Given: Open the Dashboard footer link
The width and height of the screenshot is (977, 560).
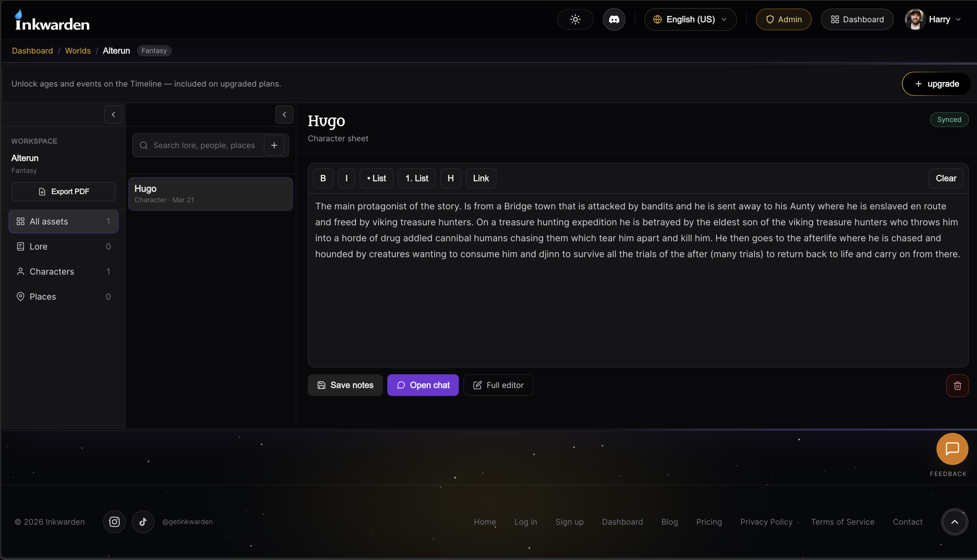Looking at the screenshot, I should tap(622, 522).
